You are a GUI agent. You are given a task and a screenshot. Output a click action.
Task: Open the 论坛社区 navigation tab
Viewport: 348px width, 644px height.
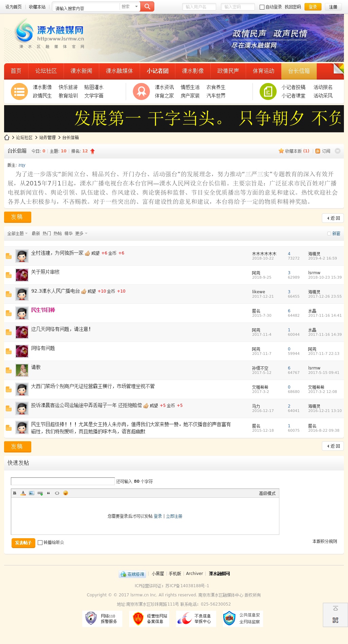point(46,71)
